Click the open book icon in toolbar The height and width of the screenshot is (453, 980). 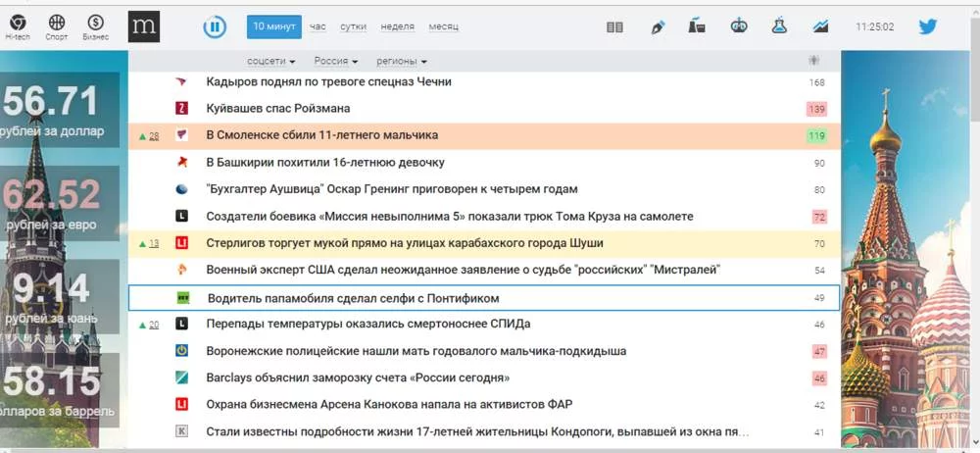(x=614, y=27)
